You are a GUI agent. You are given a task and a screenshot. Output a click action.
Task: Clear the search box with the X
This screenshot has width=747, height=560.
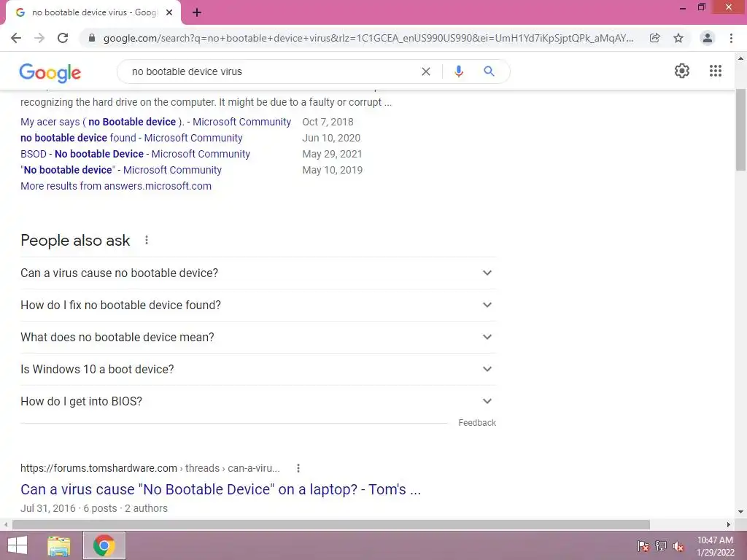(x=426, y=71)
